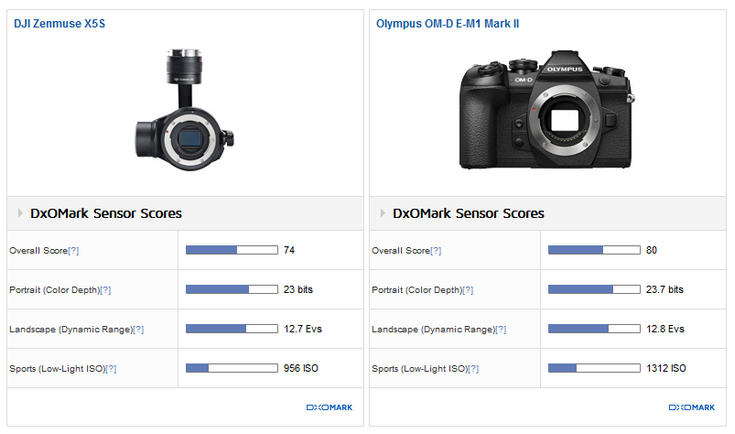Screen dimensions: 735x434
Task: Open Sports Low-Light ISO help for Olympus camera
Action: pyautogui.click(x=473, y=369)
